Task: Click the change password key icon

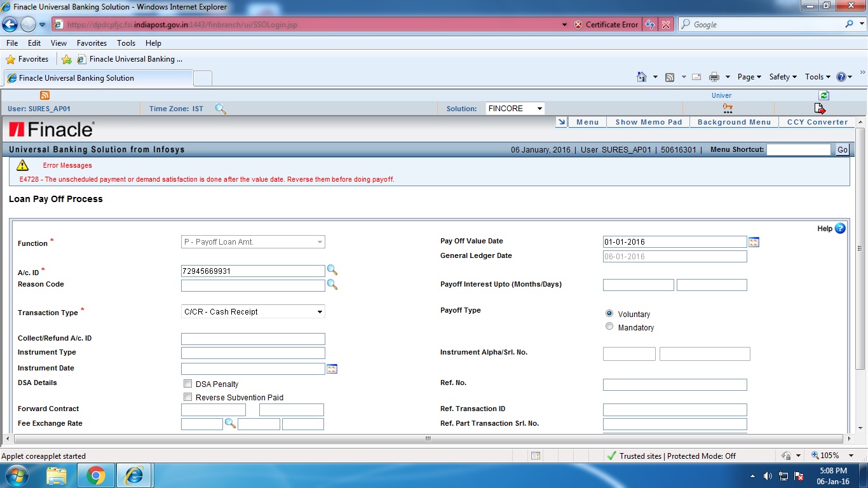Action: [727, 108]
